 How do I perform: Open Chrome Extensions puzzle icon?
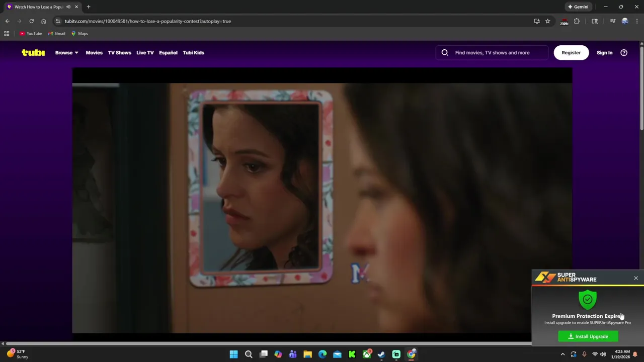[x=577, y=21]
